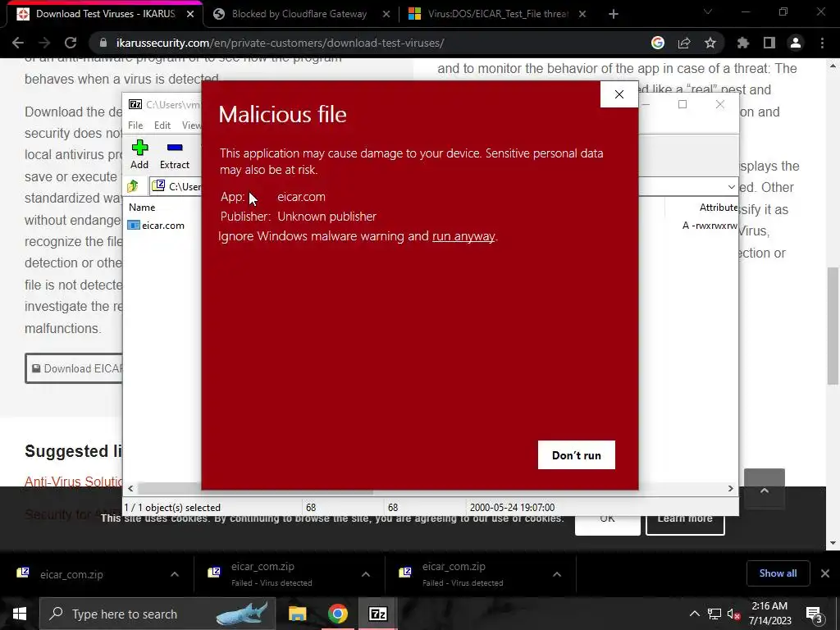840x630 pixels.
Task: Select the eicar.com file in 7-Zip
Action: pos(157,226)
